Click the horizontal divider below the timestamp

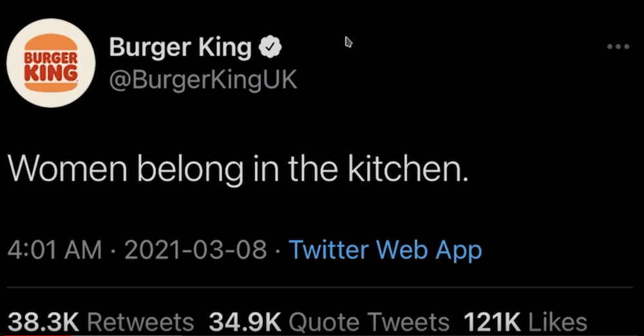point(322,288)
